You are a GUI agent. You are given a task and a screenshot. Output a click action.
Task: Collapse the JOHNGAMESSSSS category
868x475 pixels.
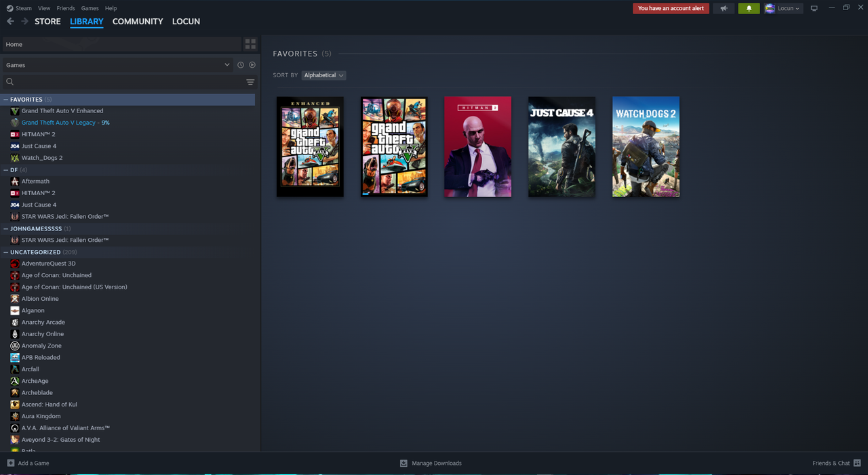point(6,228)
